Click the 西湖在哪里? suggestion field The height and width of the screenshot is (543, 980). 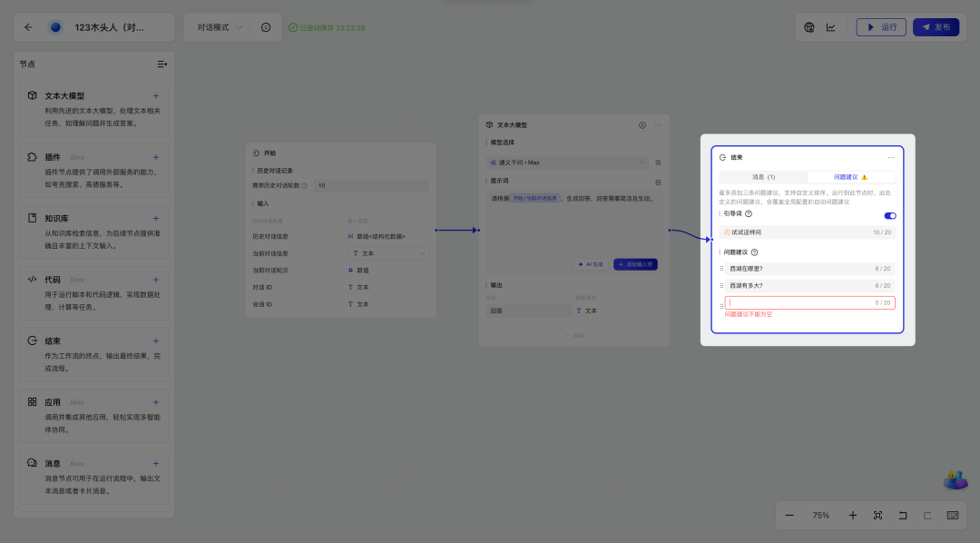(x=810, y=269)
